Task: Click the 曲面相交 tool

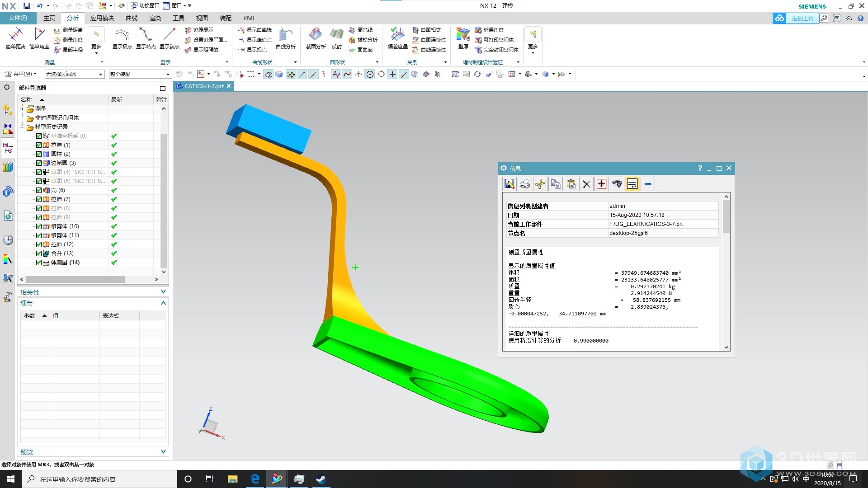Action: (x=426, y=30)
